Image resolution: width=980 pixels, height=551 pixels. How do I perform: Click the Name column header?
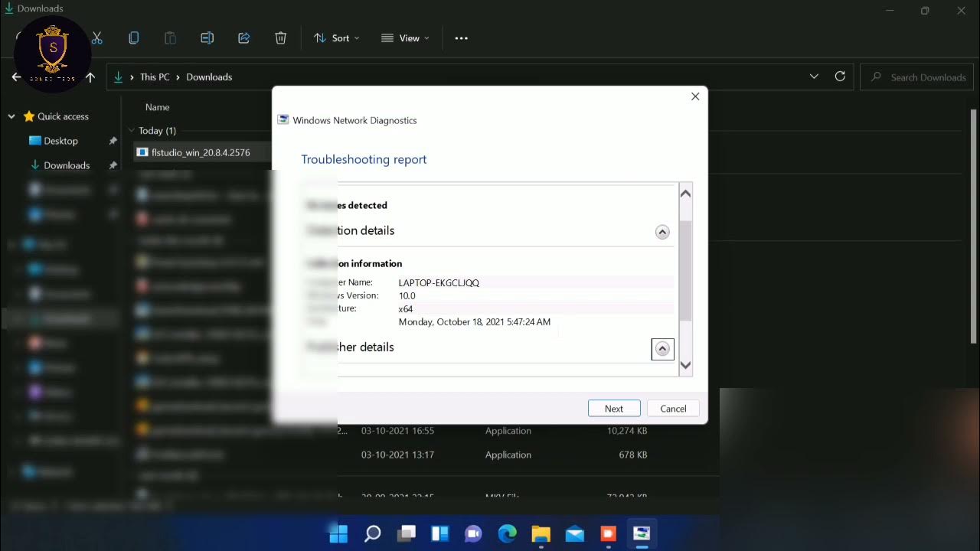(x=157, y=107)
